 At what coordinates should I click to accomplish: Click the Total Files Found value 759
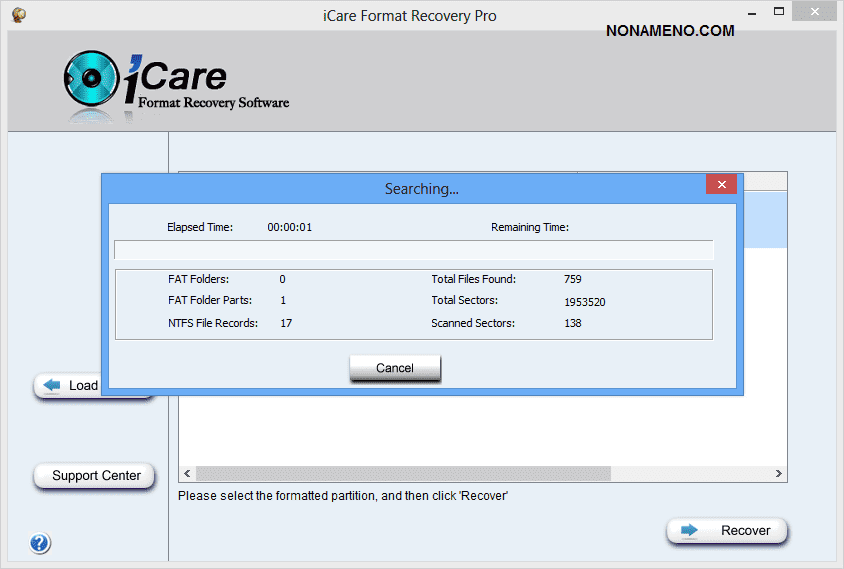coord(572,279)
